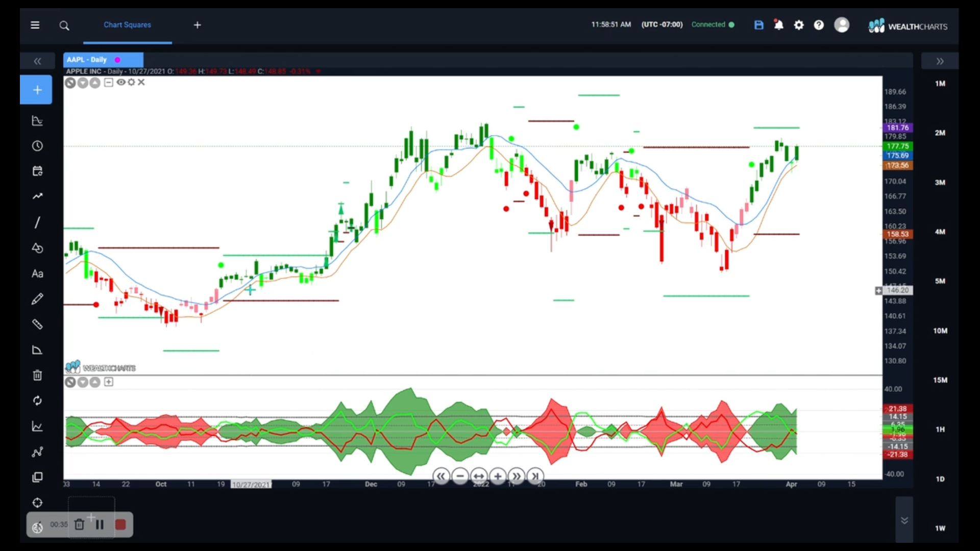Delete drawings with sidebar trash icon
This screenshot has width=980, height=551.
coord(37,375)
